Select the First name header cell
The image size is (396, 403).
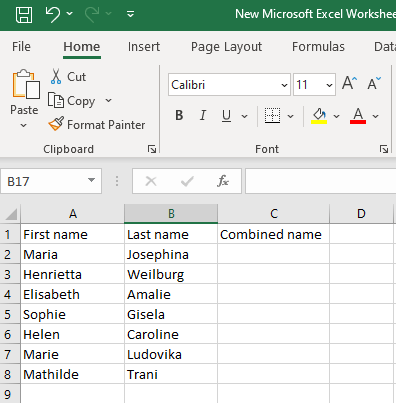tap(73, 234)
